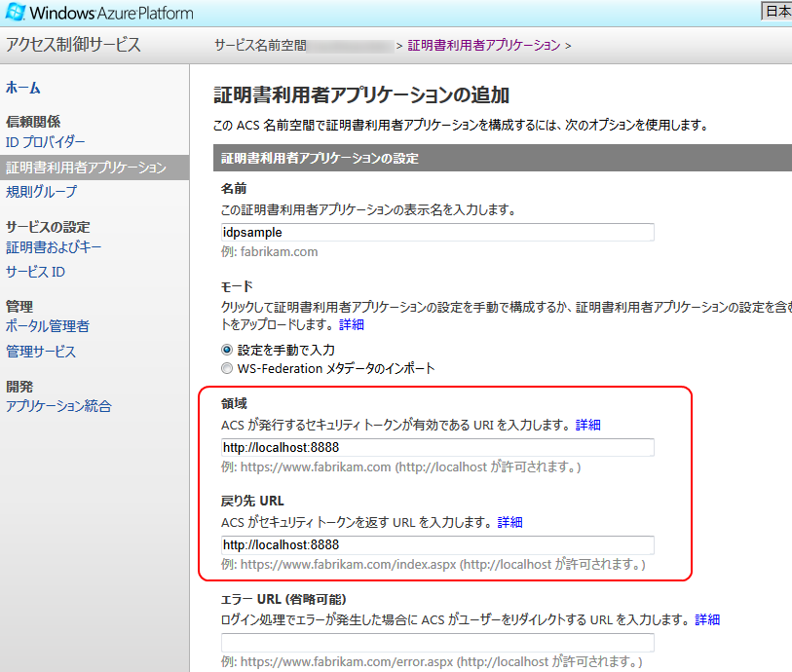This screenshot has height=672, width=792.
Task: Click the Windows Azure Platform logo
Action: coord(99,14)
